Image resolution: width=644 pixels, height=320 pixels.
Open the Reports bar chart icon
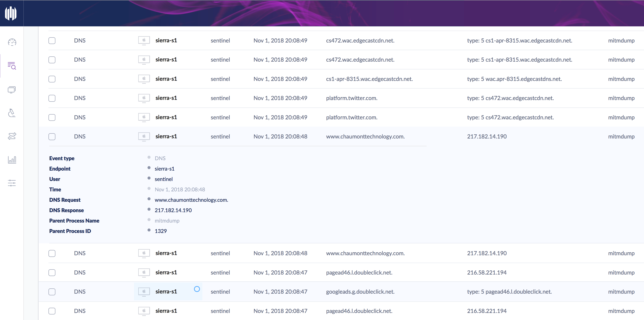click(12, 160)
